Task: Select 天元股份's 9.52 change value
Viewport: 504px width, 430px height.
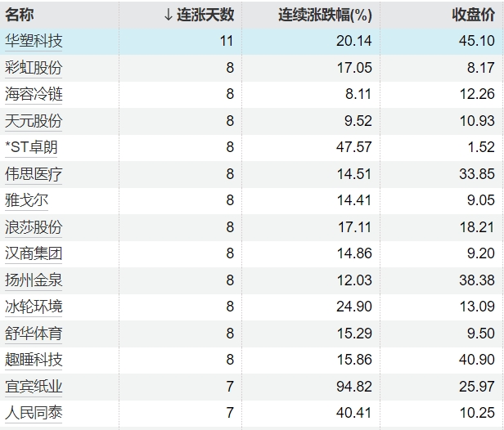Action: coord(358,121)
